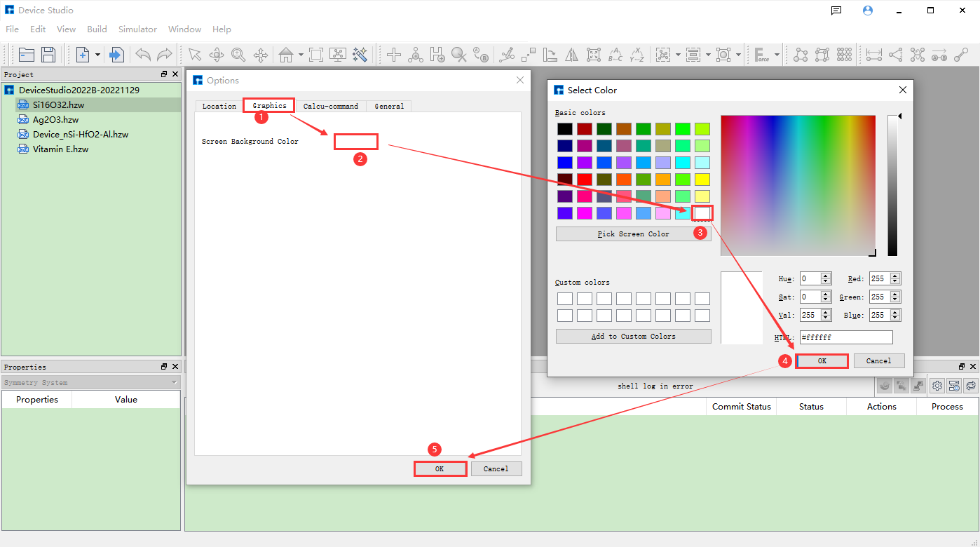Close the Properties panel

[175, 367]
